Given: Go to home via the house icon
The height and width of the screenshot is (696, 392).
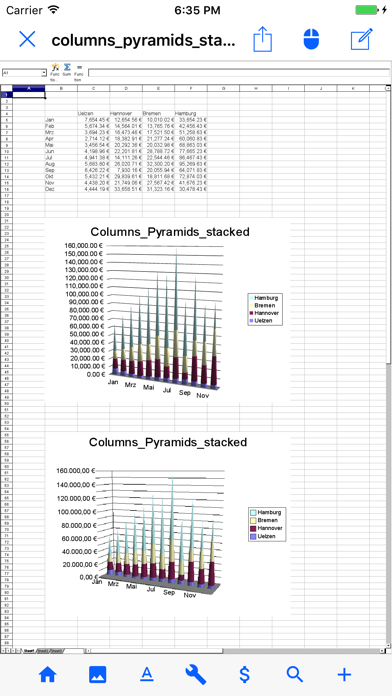Looking at the screenshot, I should coord(48,675).
